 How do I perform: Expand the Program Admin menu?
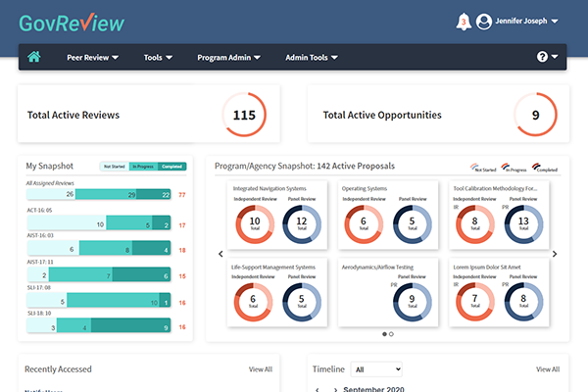click(x=228, y=58)
